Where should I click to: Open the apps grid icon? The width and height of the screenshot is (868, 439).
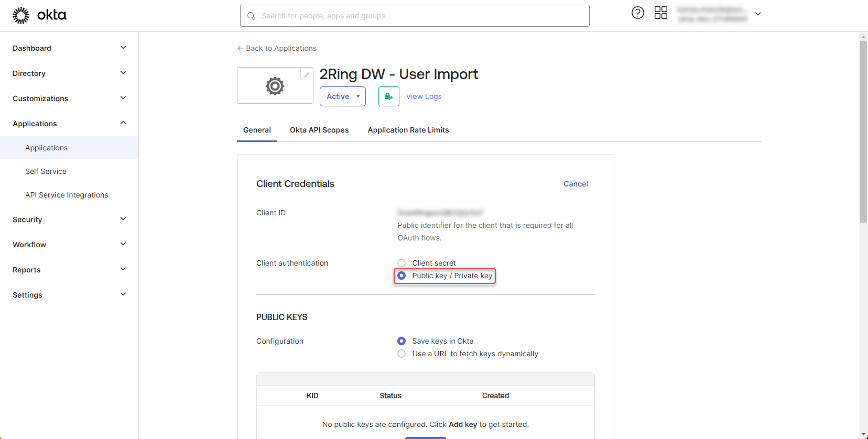click(x=660, y=13)
